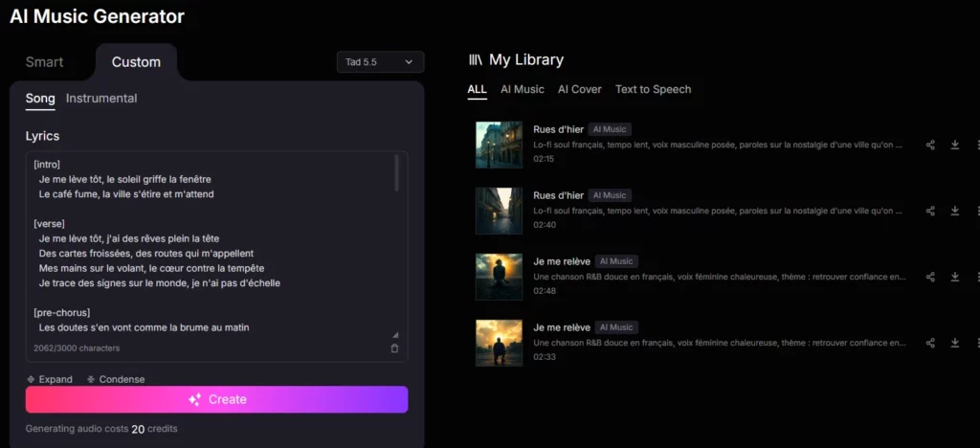Condense the lyrics with Condense button
980x448 pixels.
[116, 379]
